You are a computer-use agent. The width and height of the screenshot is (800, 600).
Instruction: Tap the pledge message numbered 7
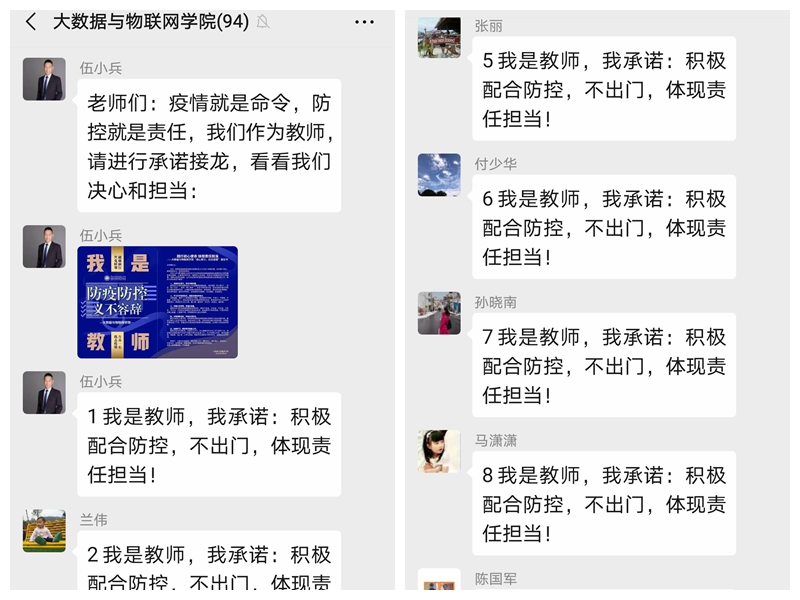click(604, 365)
